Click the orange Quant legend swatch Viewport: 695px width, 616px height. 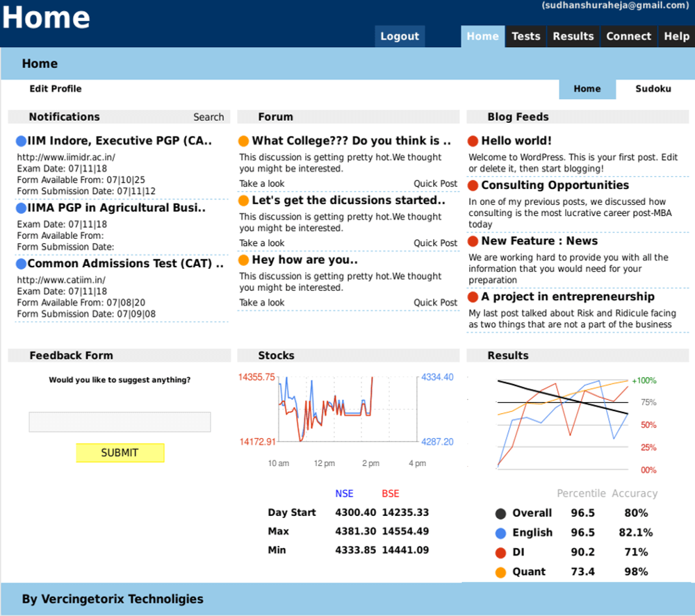coord(500,572)
